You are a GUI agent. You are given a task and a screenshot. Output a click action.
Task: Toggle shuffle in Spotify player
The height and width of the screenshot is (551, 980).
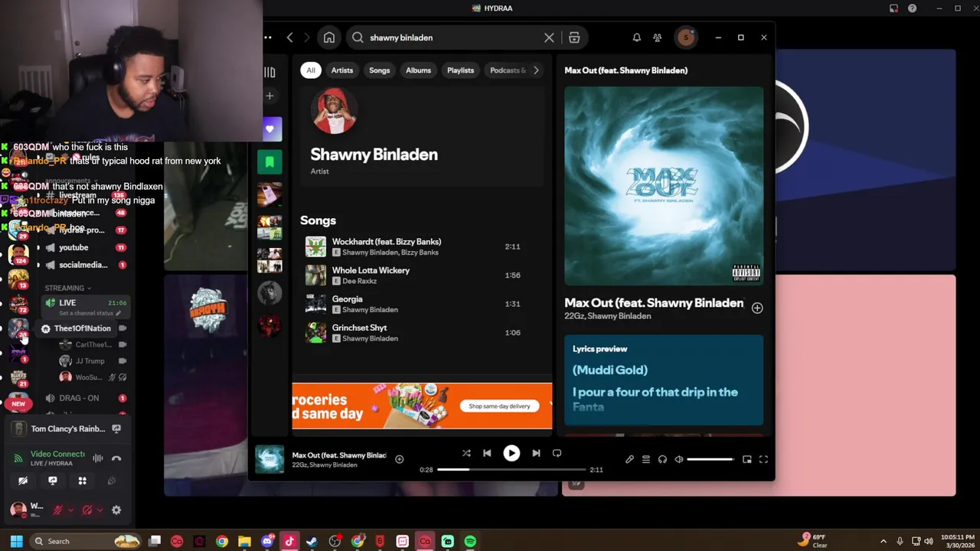coord(466,453)
